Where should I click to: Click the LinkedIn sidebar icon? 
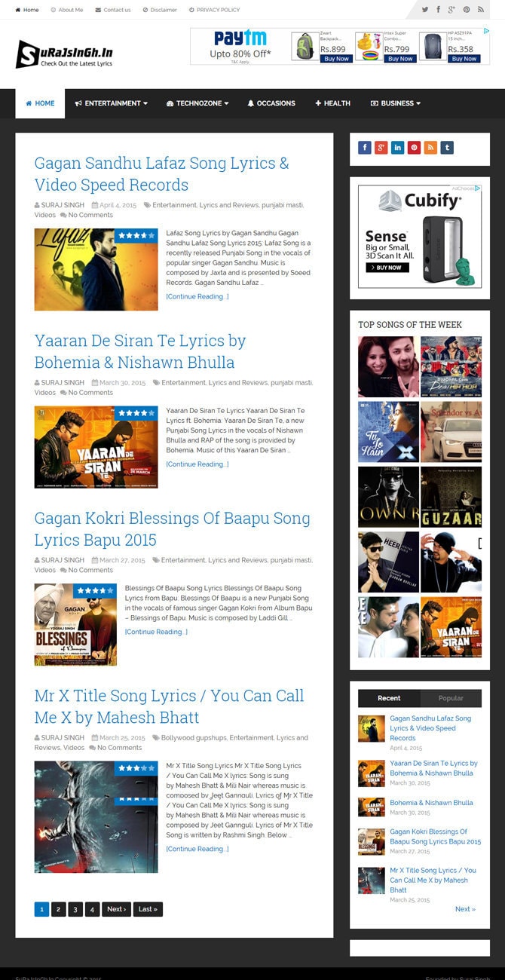click(x=398, y=148)
